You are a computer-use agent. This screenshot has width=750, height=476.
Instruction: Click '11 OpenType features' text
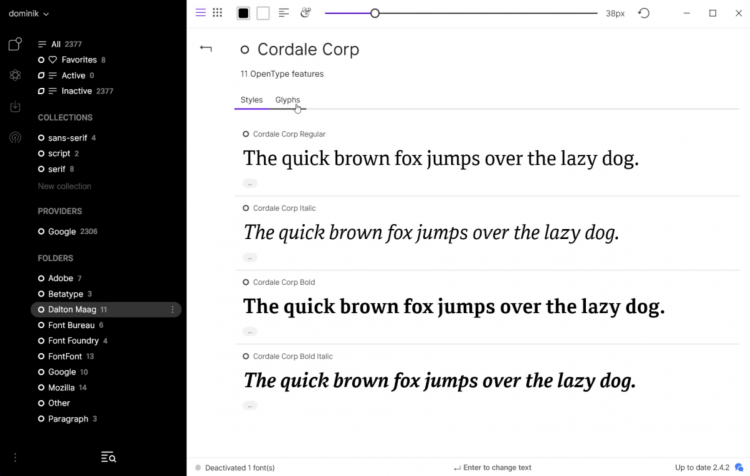[x=282, y=74]
